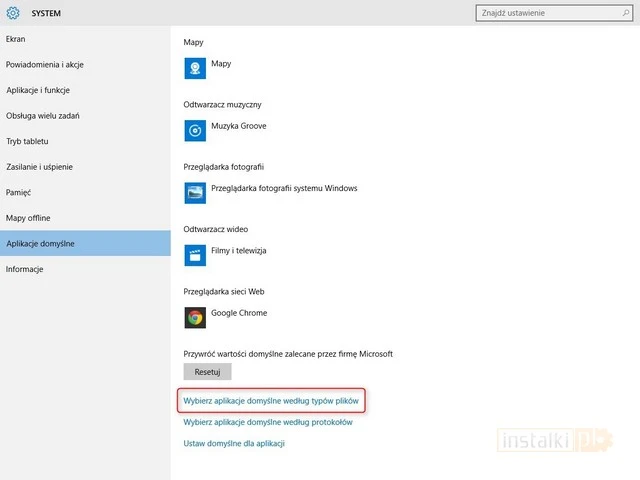Click the search magnifier icon
The height and width of the screenshot is (480, 640).
coord(622,13)
